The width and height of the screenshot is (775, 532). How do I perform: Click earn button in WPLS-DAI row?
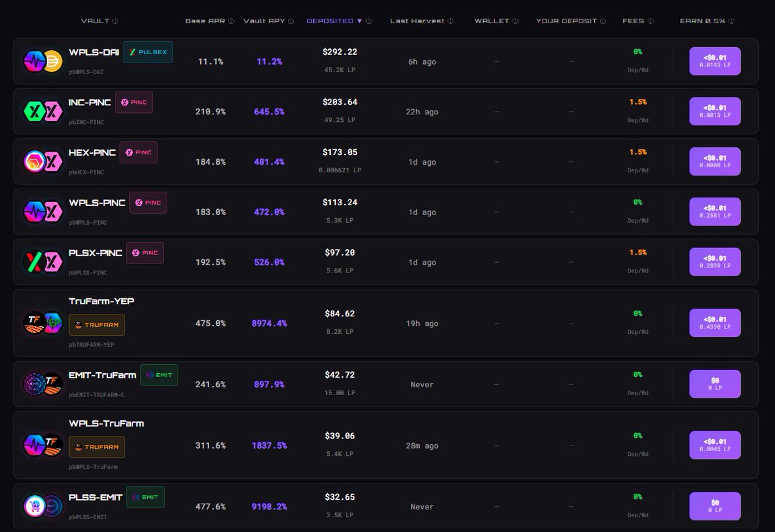coord(715,61)
